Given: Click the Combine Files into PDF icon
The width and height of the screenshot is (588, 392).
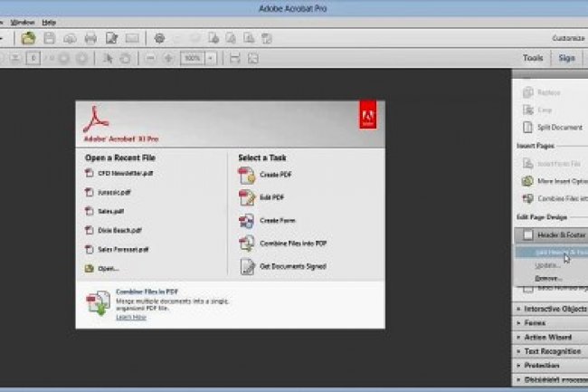Looking at the screenshot, I should [247, 243].
